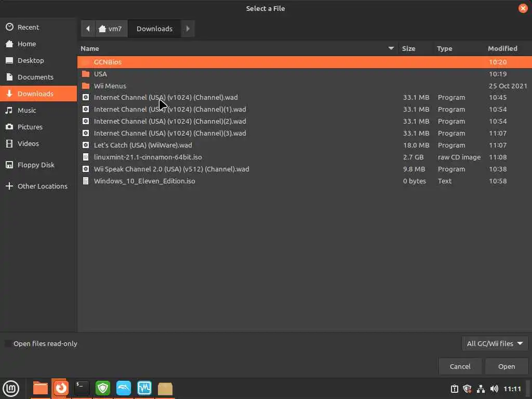Click the 11:11 taskbar clock
This screenshot has height=399, width=532.
point(512,389)
